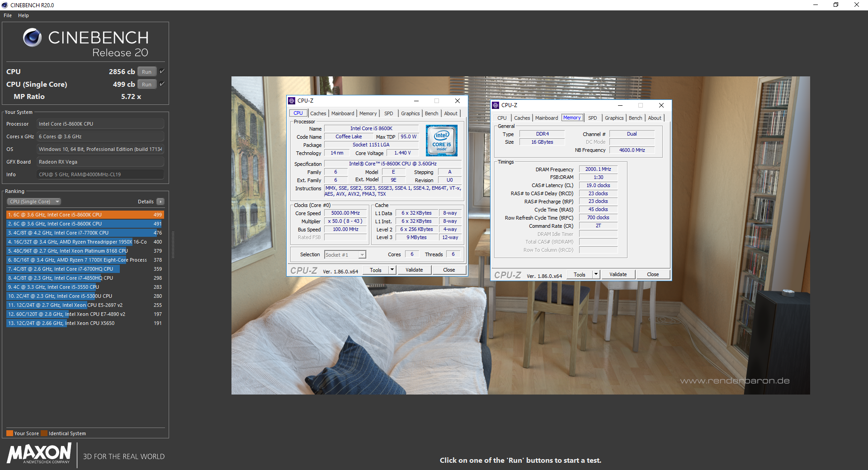This screenshot has width=868, height=470.
Task: Toggle the CPU test checkbox
Action: click(x=162, y=71)
